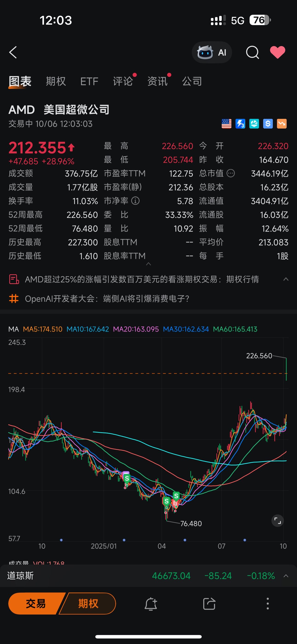Switch to the 期权 tab
297x644 pixels.
[x=56, y=82]
